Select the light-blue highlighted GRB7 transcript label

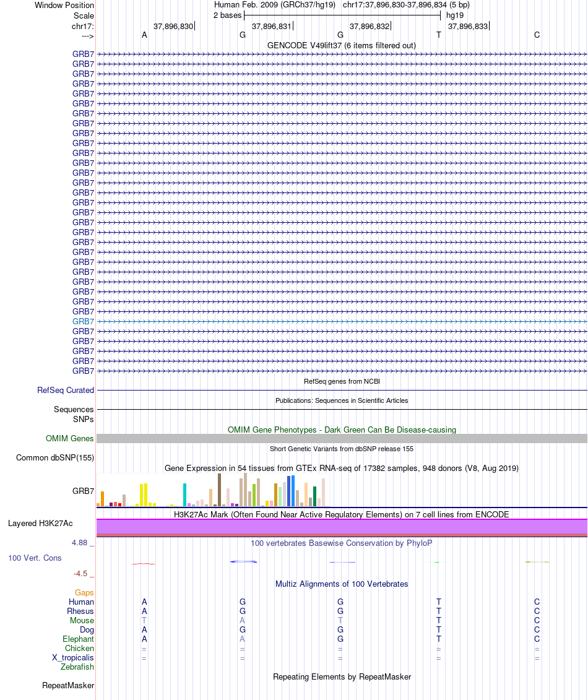[x=83, y=321]
